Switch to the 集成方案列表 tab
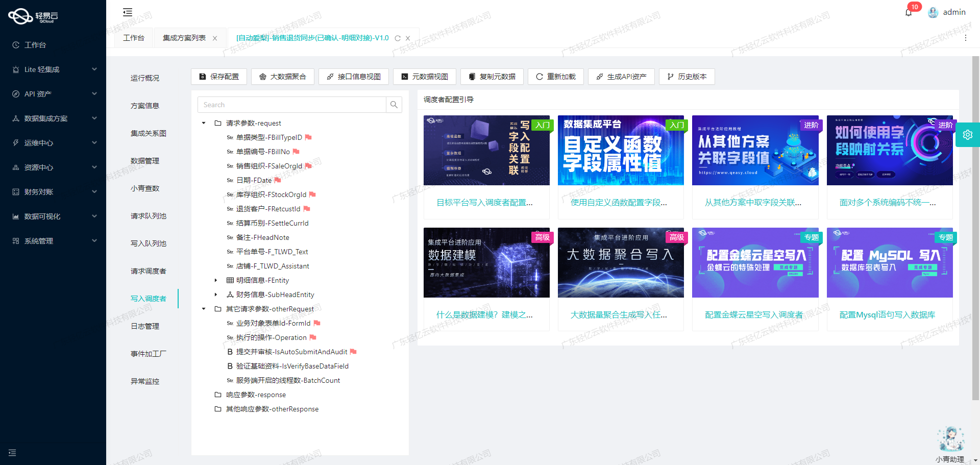 [x=185, y=37]
